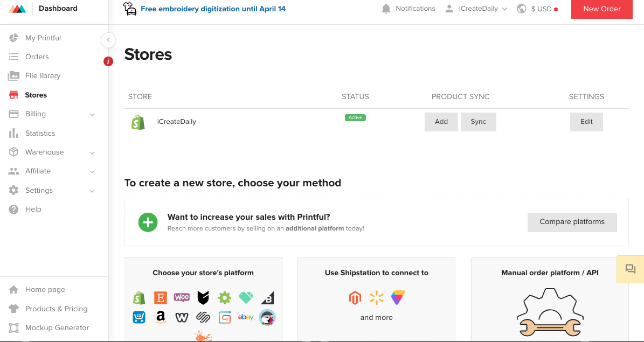Choose the green gear platform icon
The image size is (644, 342).
225,298
